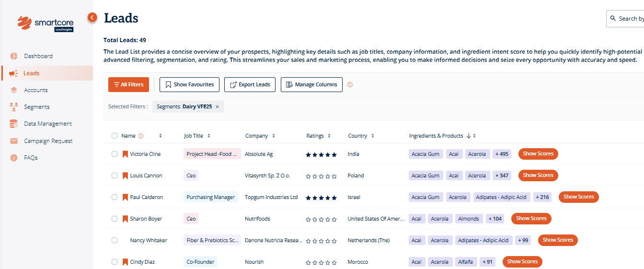Show Scores for Sharon Boyer
Screen dimensions: 644x269
[x=531, y=219]
